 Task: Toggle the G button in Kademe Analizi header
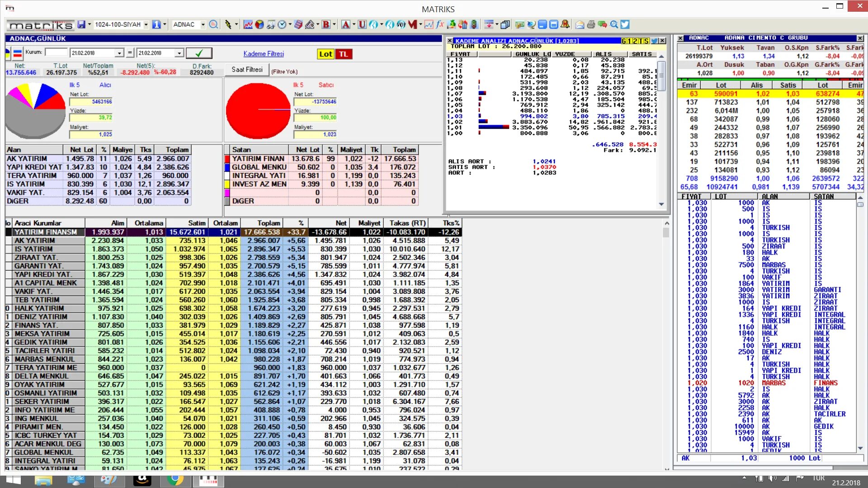624,41
